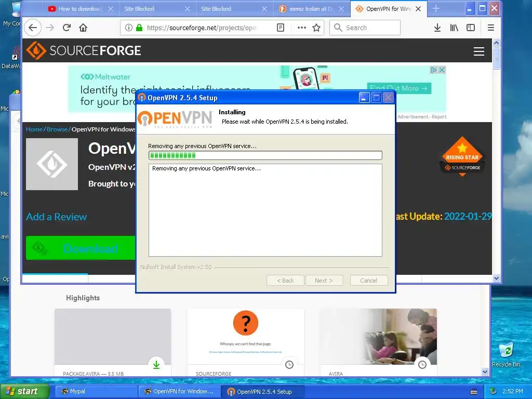The width and height of the screenshot is (532, 399).
Task: Click the installer log text area
Action: point(265,210)
